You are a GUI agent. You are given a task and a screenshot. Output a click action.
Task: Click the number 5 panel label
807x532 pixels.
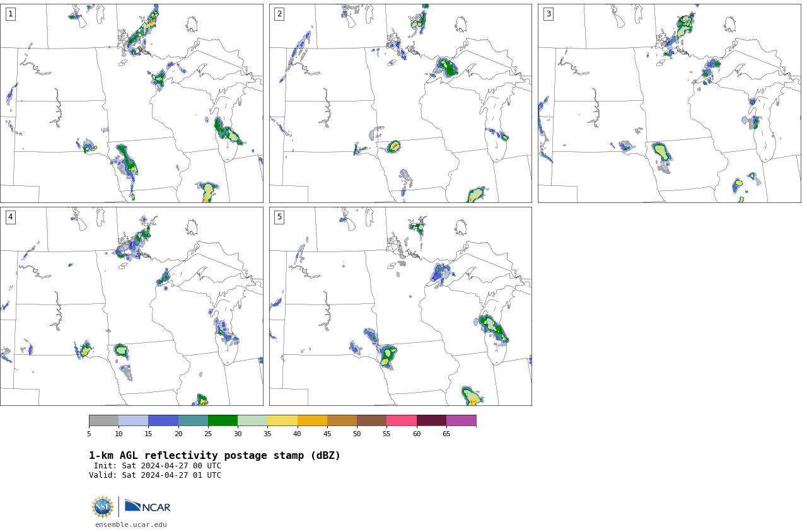tap(279, 217)
